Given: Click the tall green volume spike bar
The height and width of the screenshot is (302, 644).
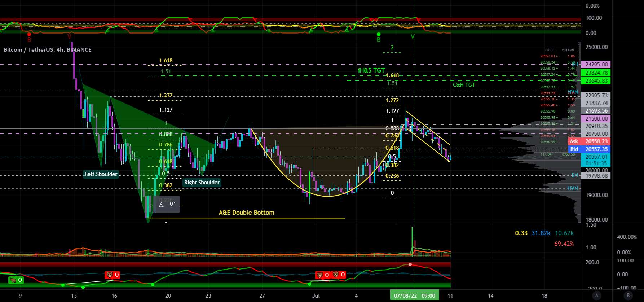Looking at the screenshot, I should click(412, 241).
